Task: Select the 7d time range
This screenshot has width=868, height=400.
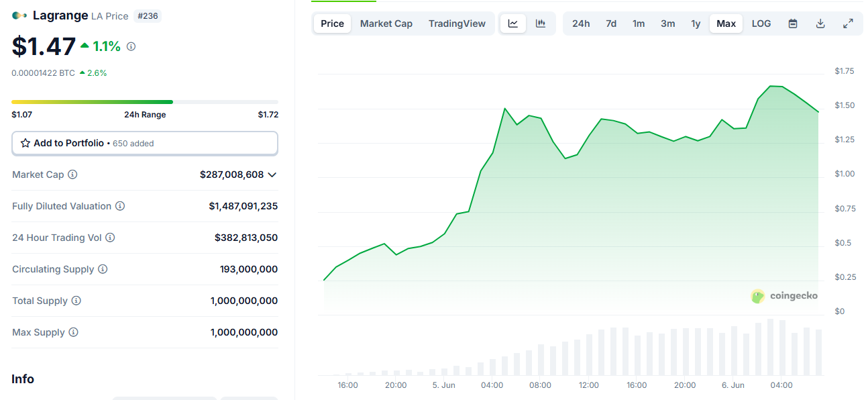Action: tap(611, 23)
